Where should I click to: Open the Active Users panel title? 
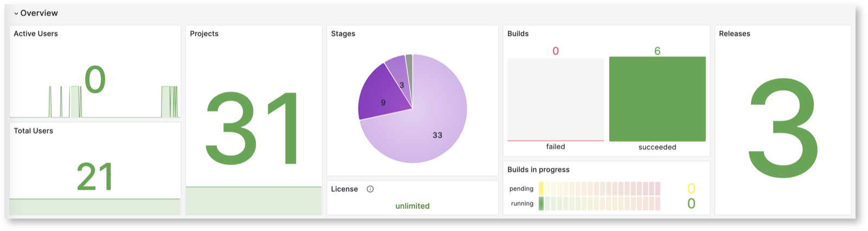pos(36,34)
